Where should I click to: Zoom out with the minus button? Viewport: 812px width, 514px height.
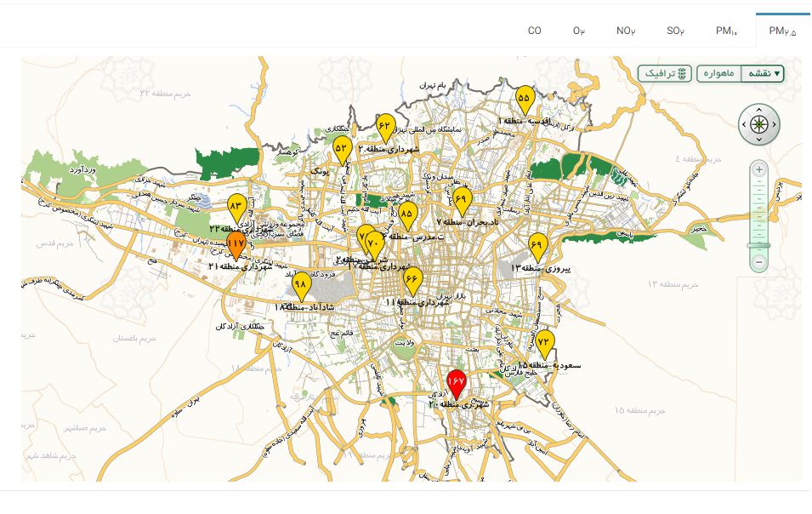click(x=759, y=261)
